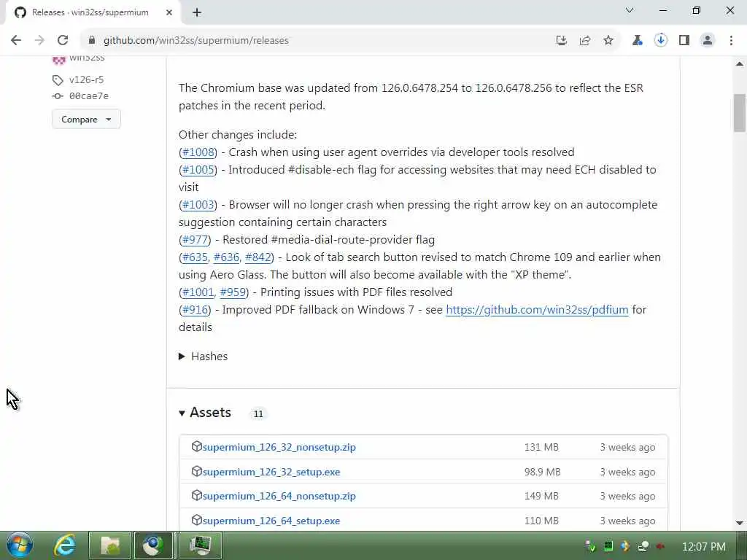Viewport: 747px width, 560px height.
Task: Click the 98.9 MB size text
Action: point(542,472)
